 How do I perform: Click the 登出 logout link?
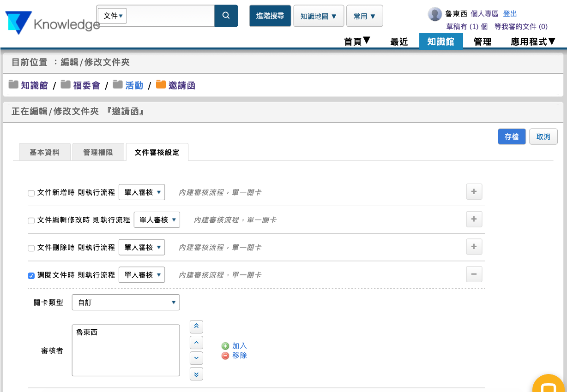click(510, 14)
